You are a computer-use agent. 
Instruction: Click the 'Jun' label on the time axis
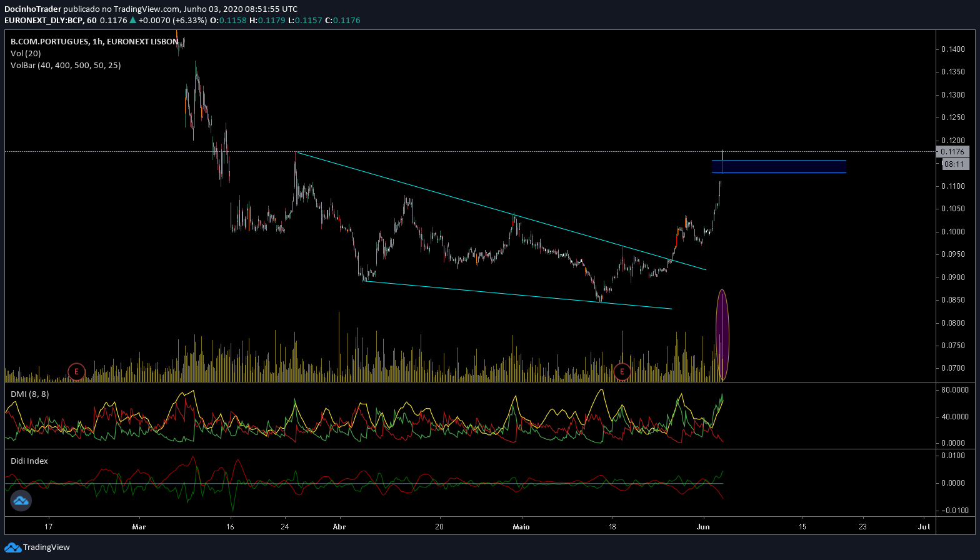pyautogui.click(x=704, y=526)
